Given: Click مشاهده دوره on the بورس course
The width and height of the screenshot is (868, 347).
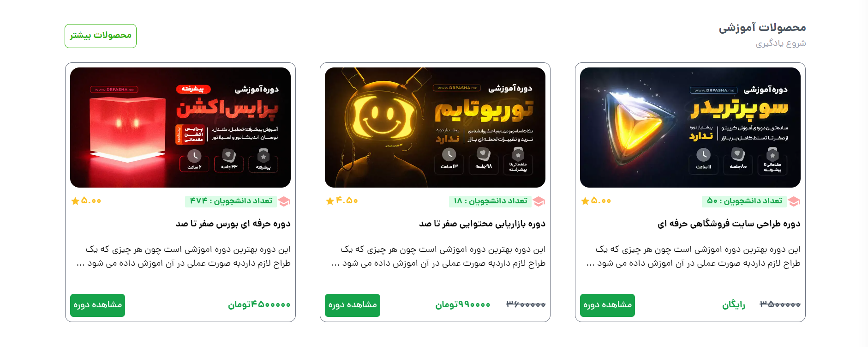Looking at the screenshot, I should (x=97, y=305).
